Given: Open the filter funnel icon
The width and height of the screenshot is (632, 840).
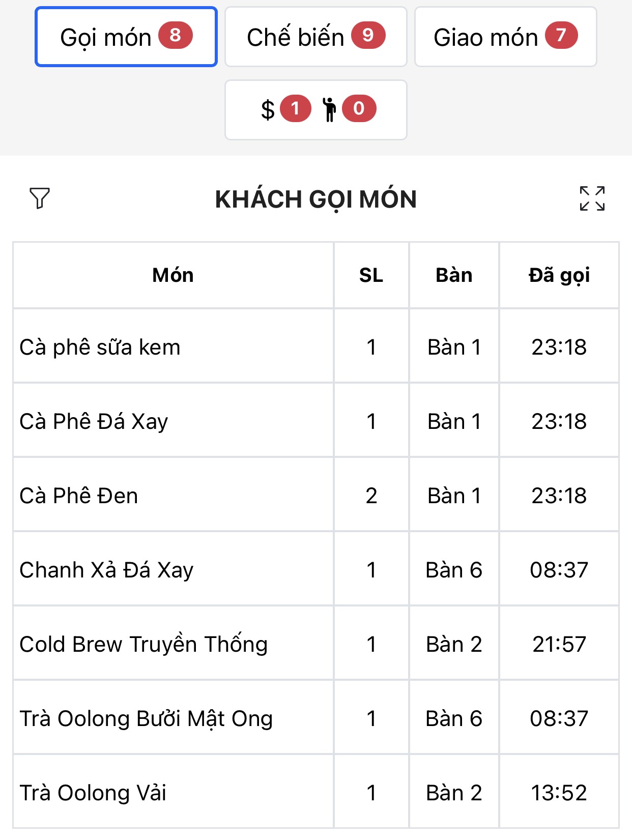Looking at the screenshot, I should coord(40,198).
